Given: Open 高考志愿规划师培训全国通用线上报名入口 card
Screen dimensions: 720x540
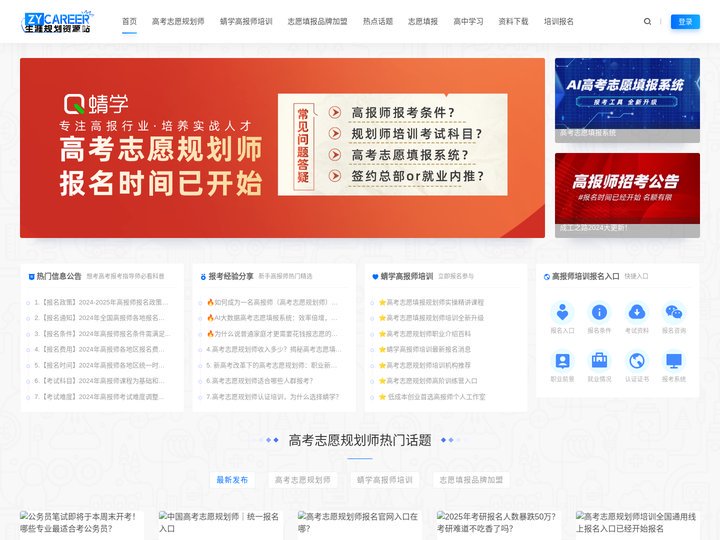Looking at the screenshot, I should pos(638,523).
